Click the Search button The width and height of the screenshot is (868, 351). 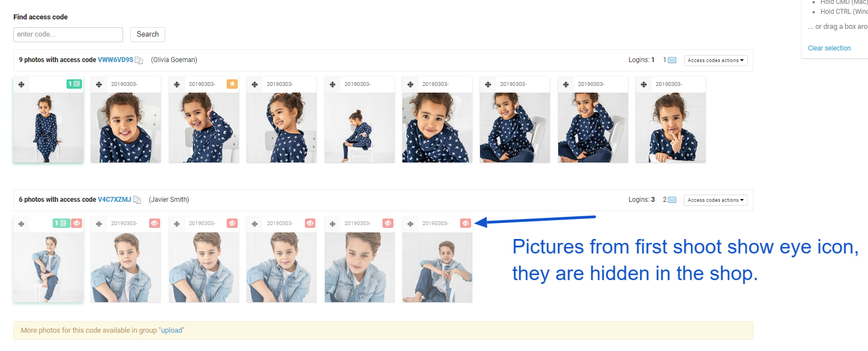click(x=147, y=34)
